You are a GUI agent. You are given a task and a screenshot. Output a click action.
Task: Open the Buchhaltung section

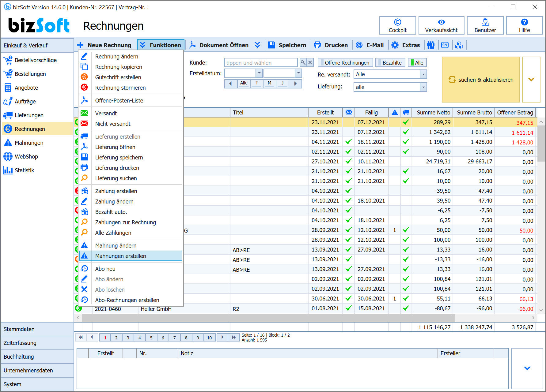pyautogui.click(x=37, y=357)
